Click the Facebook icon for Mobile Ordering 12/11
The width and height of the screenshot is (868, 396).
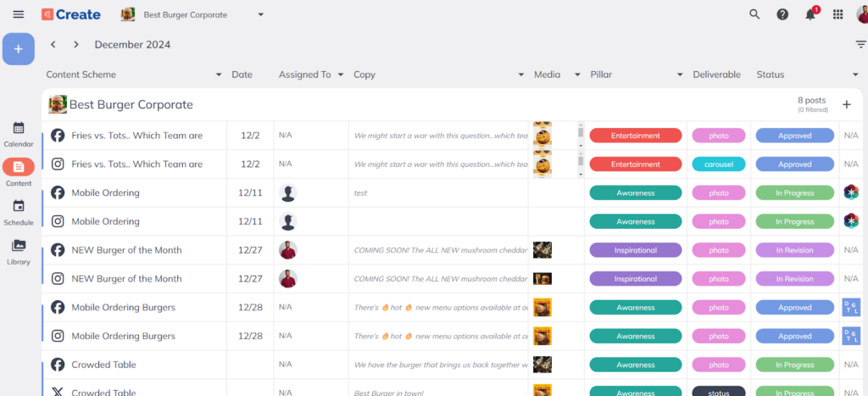coord(58,192)
